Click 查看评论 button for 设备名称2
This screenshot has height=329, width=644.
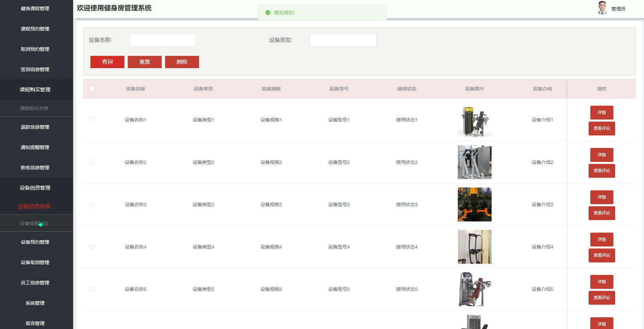(601, 171)
